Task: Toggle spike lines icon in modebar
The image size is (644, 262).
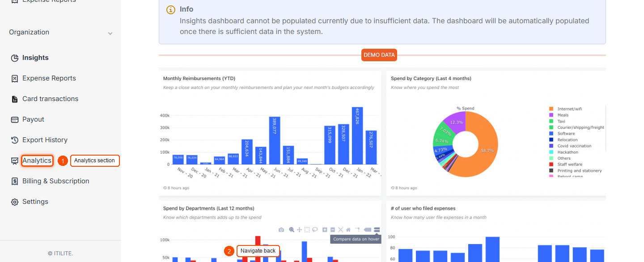Action: [x=358, y=230]
